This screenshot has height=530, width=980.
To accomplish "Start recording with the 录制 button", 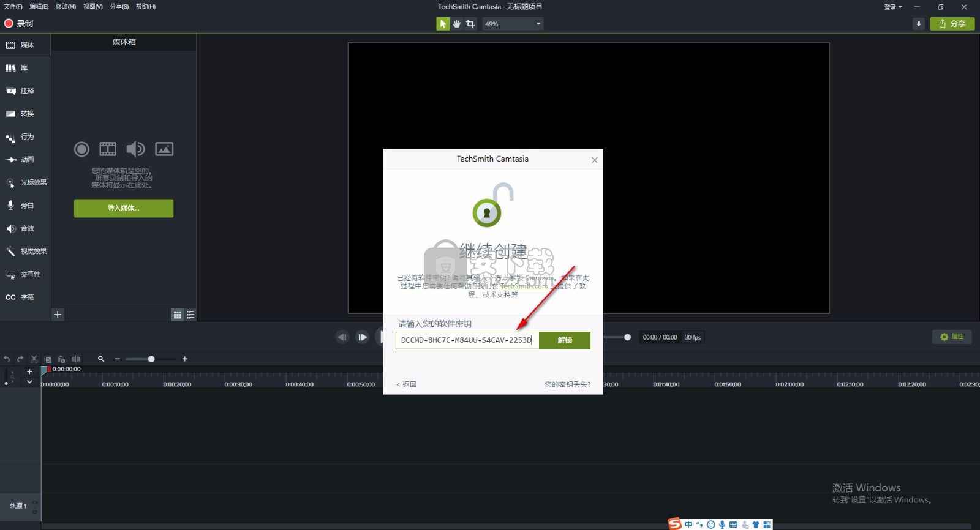I will (18, 23).
